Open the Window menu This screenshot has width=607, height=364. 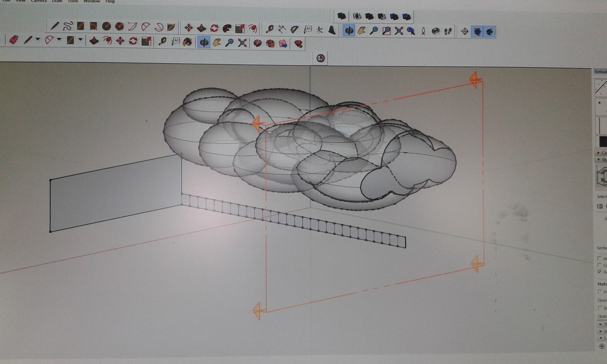tap(92, 1)
